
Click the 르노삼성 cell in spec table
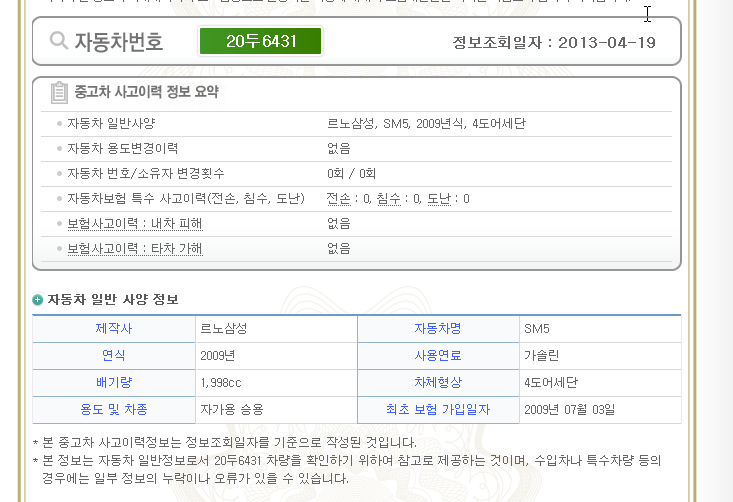pos(276,329)
